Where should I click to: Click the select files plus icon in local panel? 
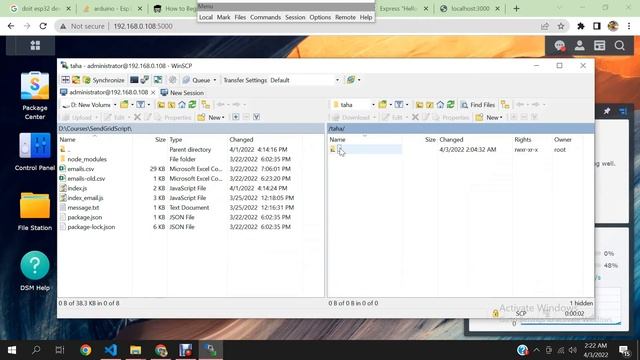click(236, 117)
